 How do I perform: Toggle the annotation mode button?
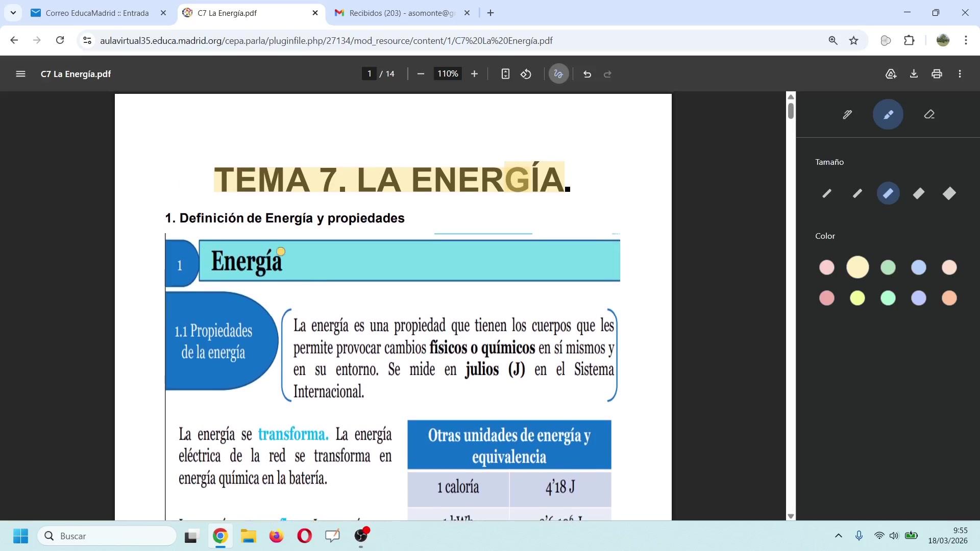[x=558, y=74]
